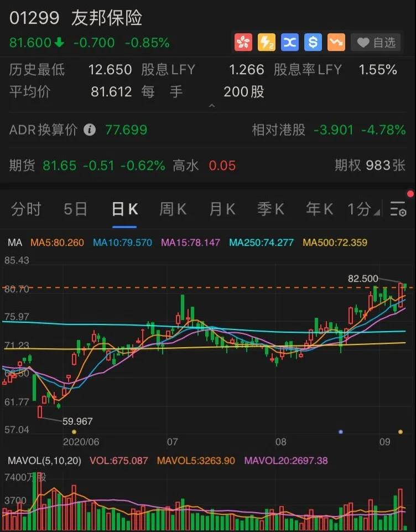Tap the 相对港股 -4.78% value
Screen dimensions: 416x532
click(x=383, y=130)
